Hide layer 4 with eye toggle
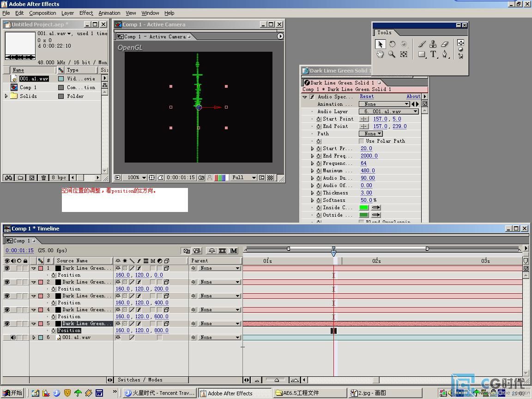Viewport: 532px width, 399px height. 7,310
